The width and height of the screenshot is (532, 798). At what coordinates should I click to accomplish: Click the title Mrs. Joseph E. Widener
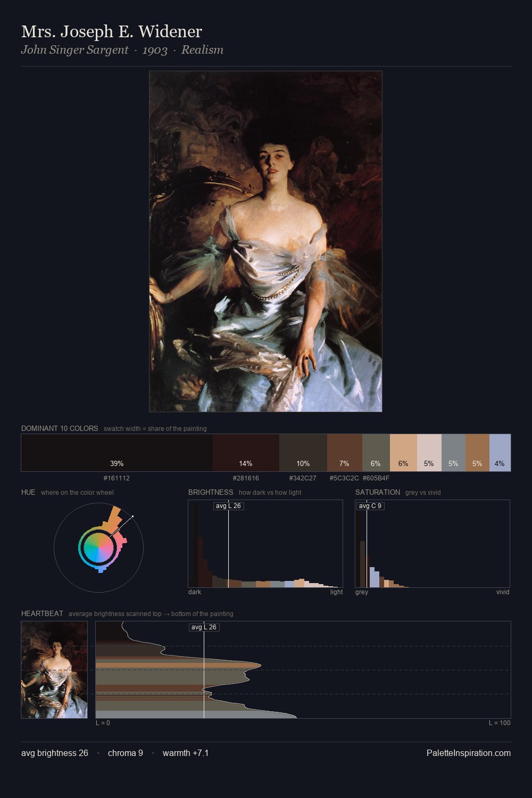112,31
